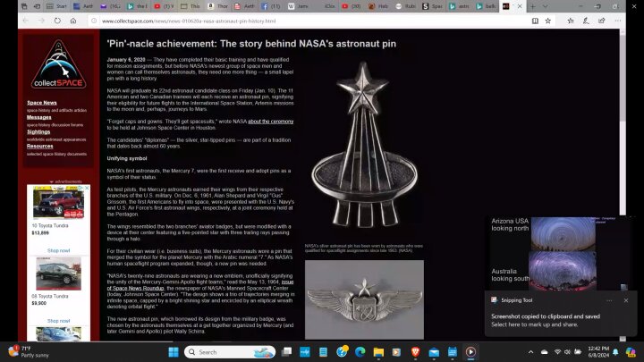Click the browser Back arrow
The image size is (644, 362).
click(x=25, y=21)
